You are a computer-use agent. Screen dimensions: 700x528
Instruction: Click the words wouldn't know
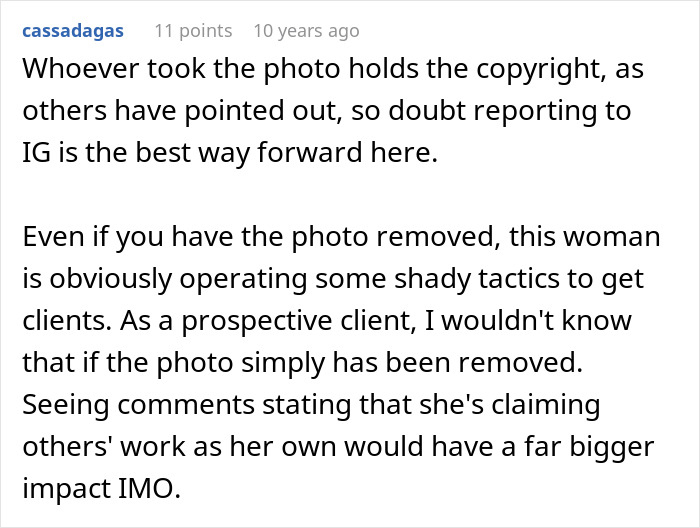[537, 320]
